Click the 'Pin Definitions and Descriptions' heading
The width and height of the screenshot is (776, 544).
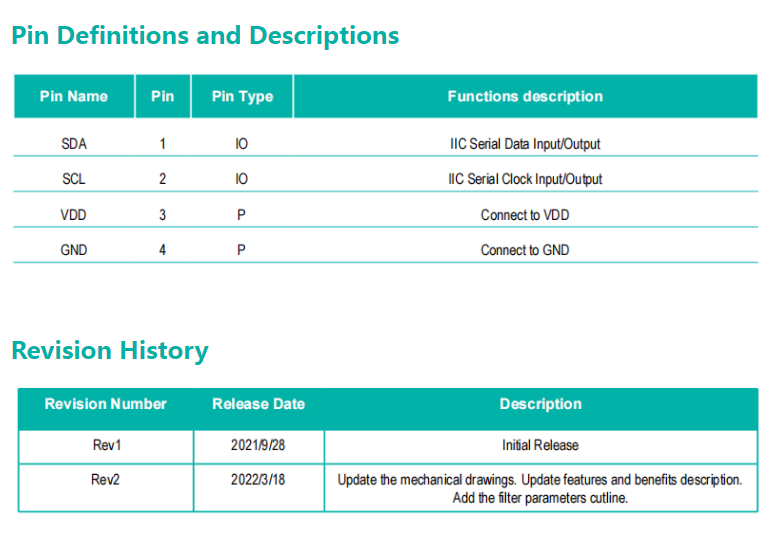click(205, 35)
